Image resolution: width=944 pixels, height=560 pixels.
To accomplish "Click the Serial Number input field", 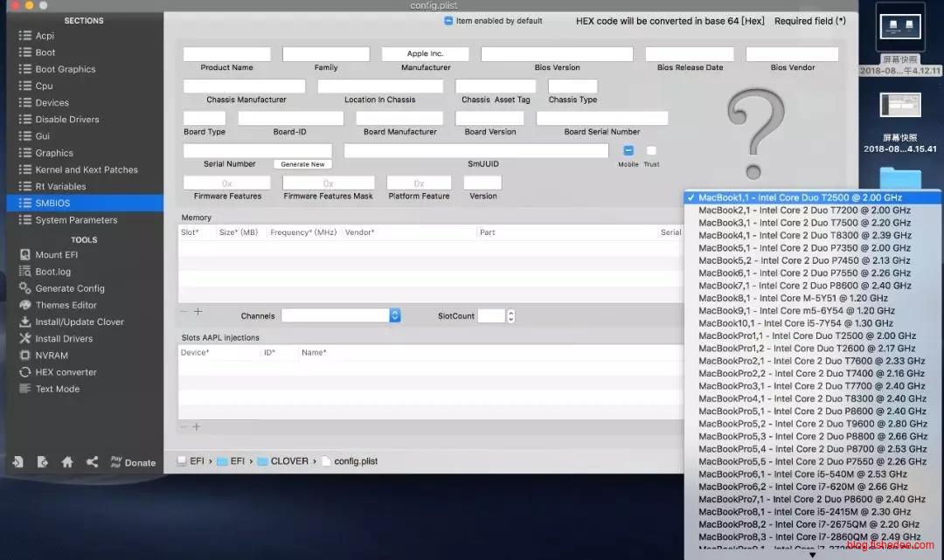I will click(x=257, y=151).
